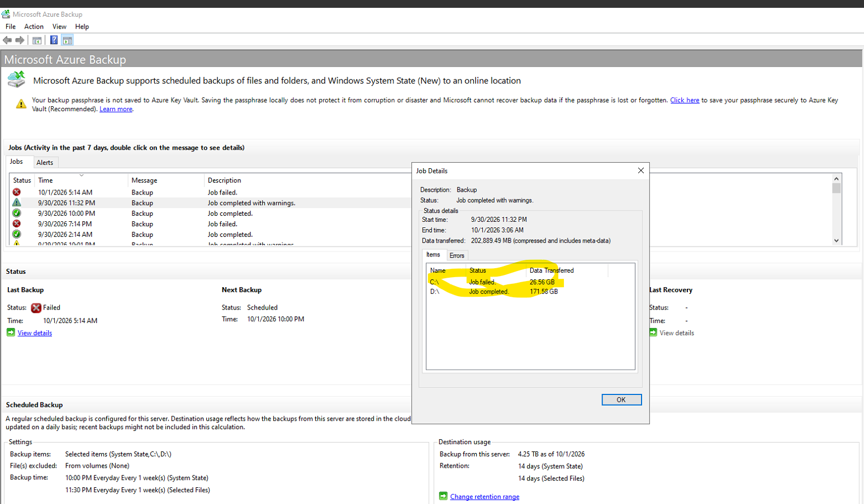Select the D:\ Job completed row in Job Details
This screenshot has height=504, width=864.
530,292
